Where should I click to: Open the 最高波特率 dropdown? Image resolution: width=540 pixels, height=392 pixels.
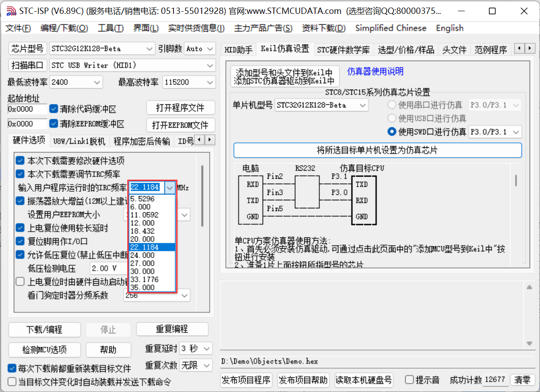point(189,82)
